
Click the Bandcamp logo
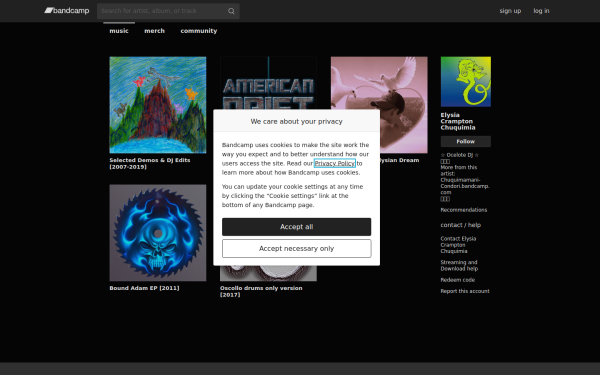(67, 11)
